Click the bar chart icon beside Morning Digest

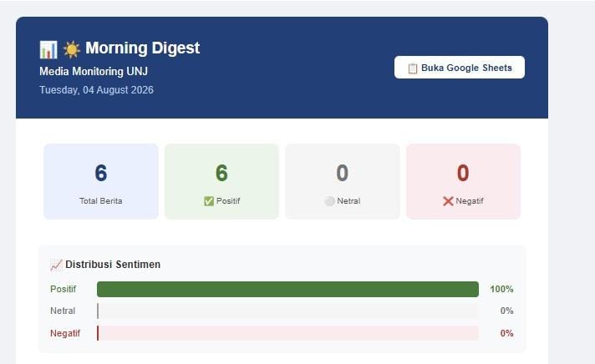(x=48, y=49)
